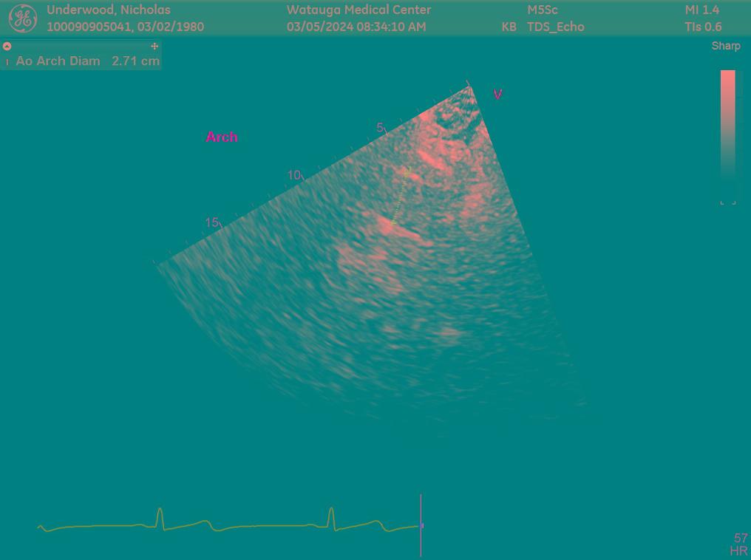The height and width of the screenshot is (560, 751).
Task: Select the Arch annotation label
Action: coord(222,137)
